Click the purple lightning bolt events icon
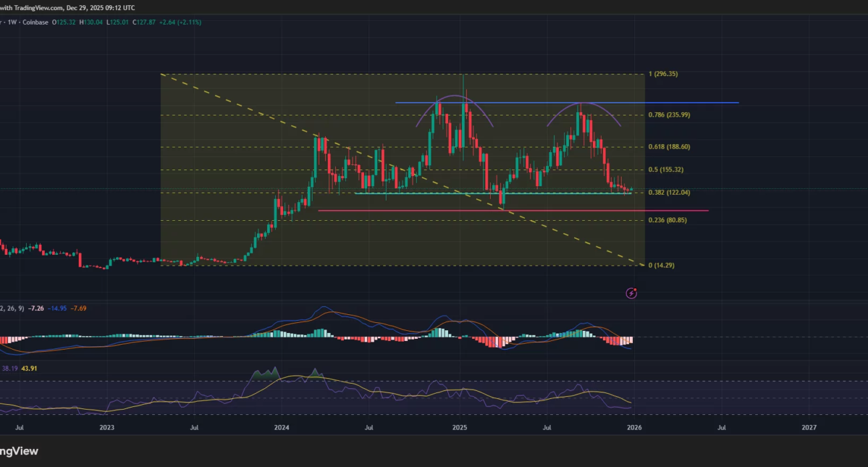This screenshot has width=868, height=467. [631, 293]
